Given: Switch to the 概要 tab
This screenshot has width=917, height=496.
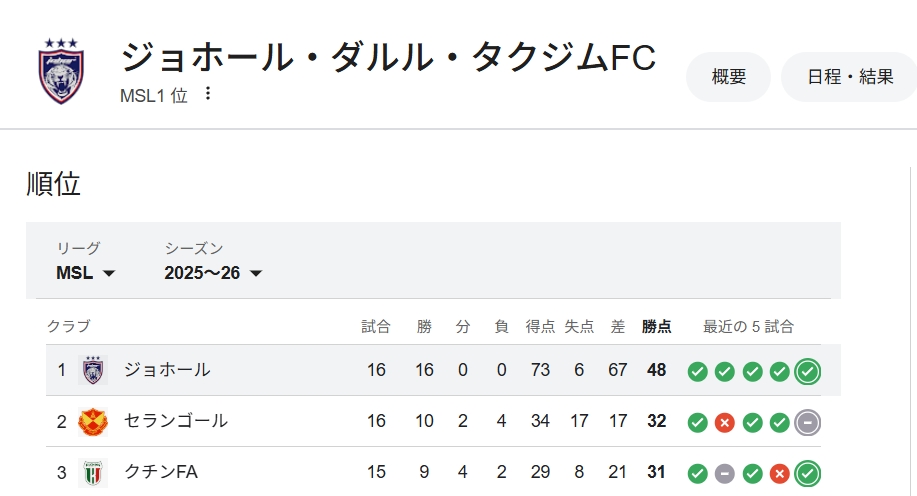Looking at the screenshot, I should [x=728, y=77].
